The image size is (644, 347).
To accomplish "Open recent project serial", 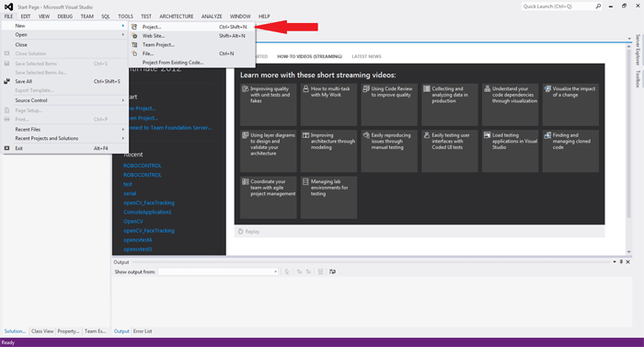I will pyautogui.click(x=130, y=193).
